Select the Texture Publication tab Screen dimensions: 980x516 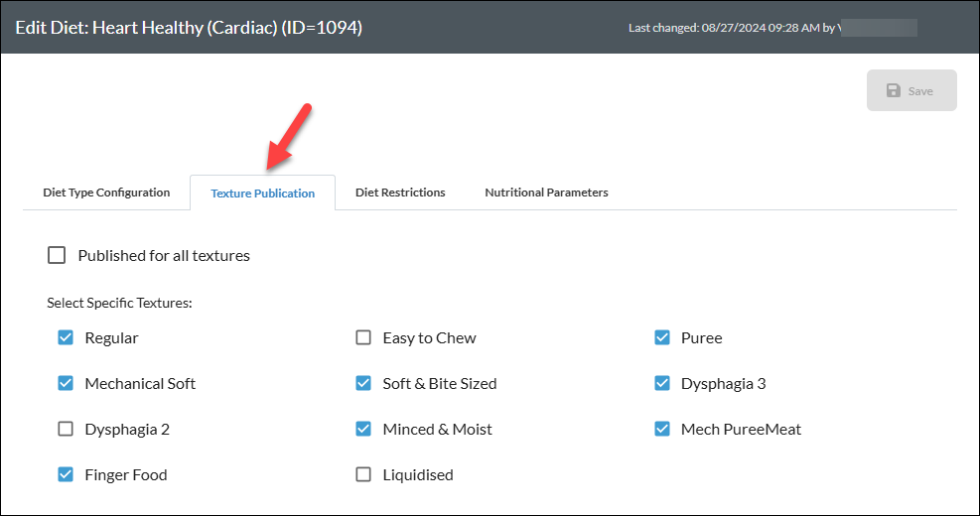262,193
